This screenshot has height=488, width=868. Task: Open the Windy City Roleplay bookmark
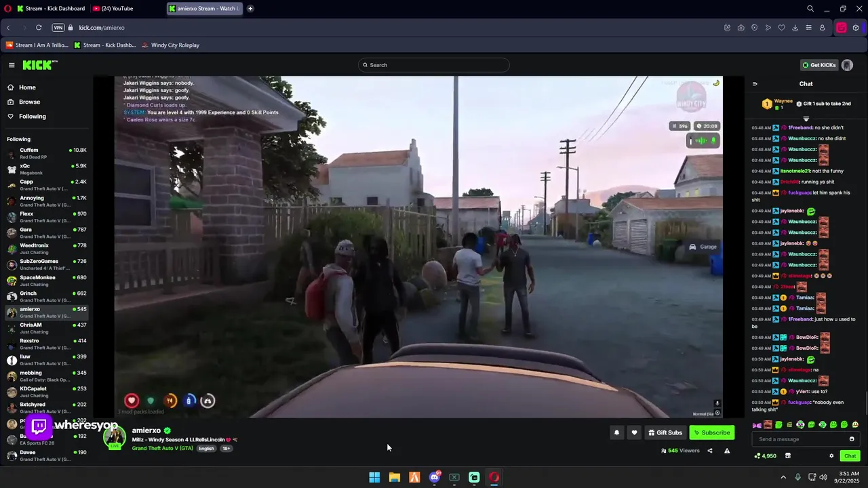click(x=170, y=45)
